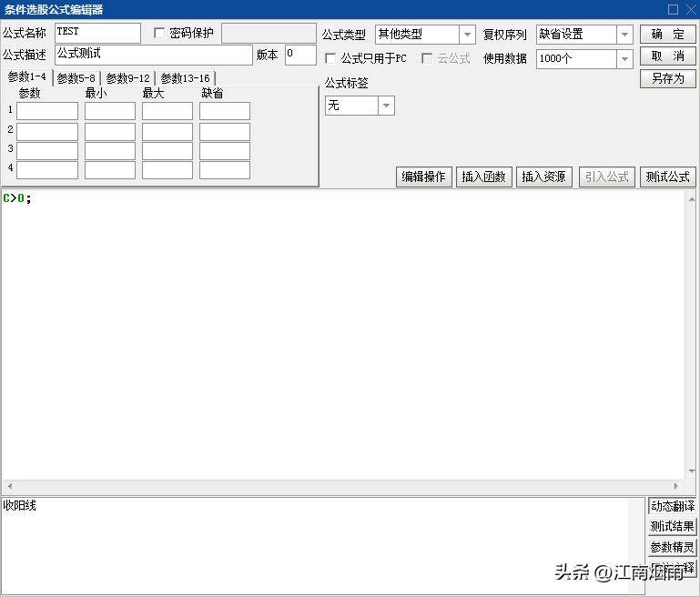Click the 插入函数 insert function button

[484, 177]
